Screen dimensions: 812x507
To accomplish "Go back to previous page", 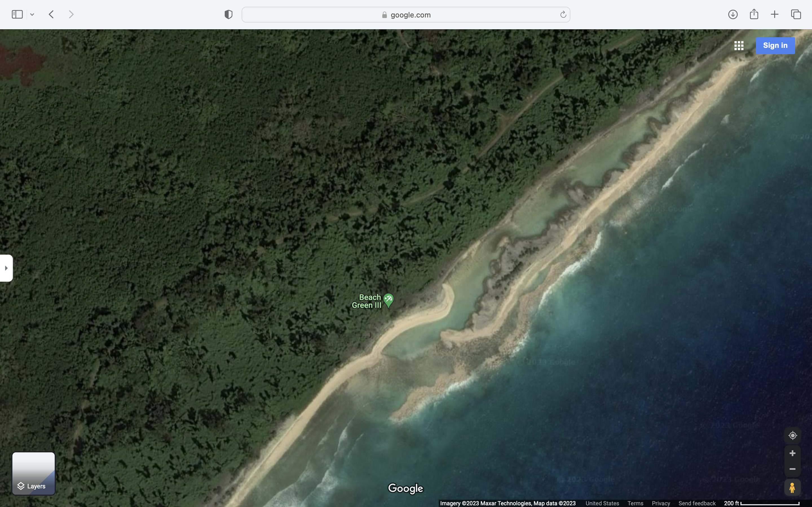I will (x=51, y=14).
